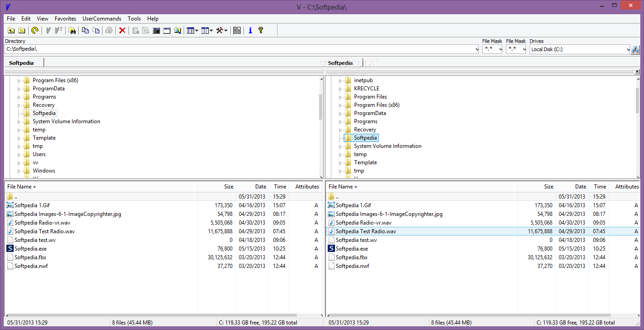Open dropdown arrow beside columns icon
Viewport: 644px width, 330px height.
pos(211,31)
